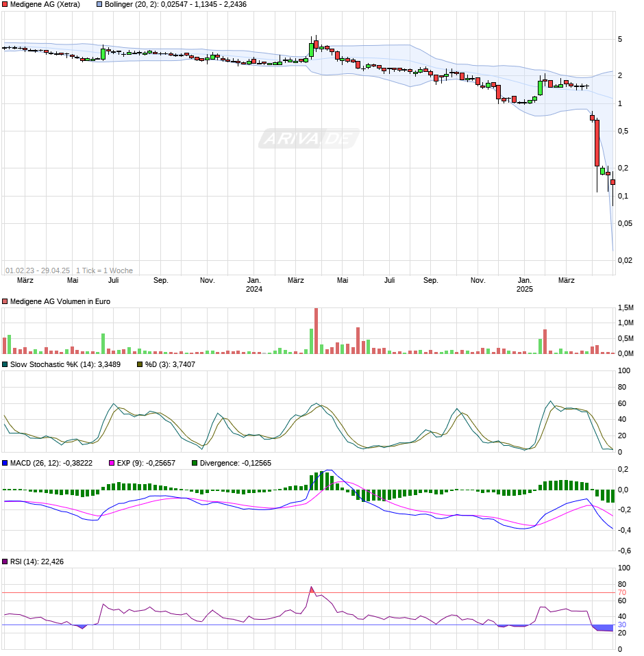Click 'Divergence: -0,12565' label
This screenshot has height=656, width=644.
coord(236,464)
